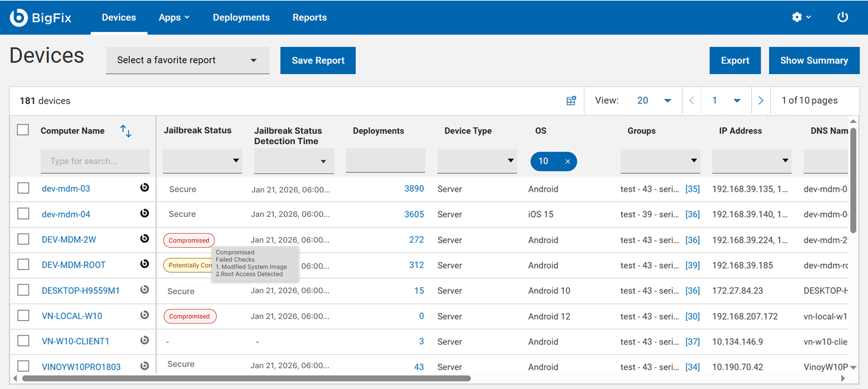Toggle the select-all devices checkbox
Screen dimensions: 868x389
[23, 130]
